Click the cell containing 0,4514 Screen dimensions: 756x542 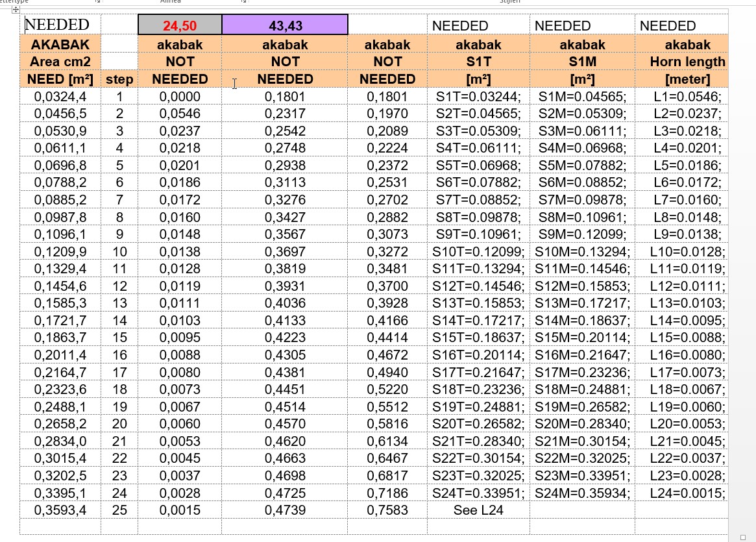point(285,406)
